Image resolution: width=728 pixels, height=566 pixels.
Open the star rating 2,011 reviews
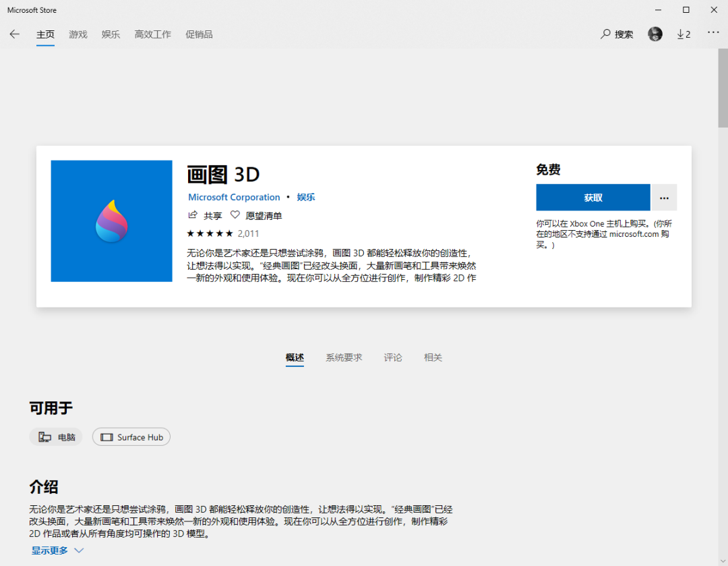click(223, 233)
